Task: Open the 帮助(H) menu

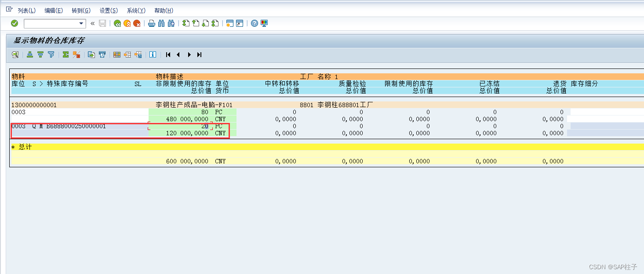Action: [164, 11]
